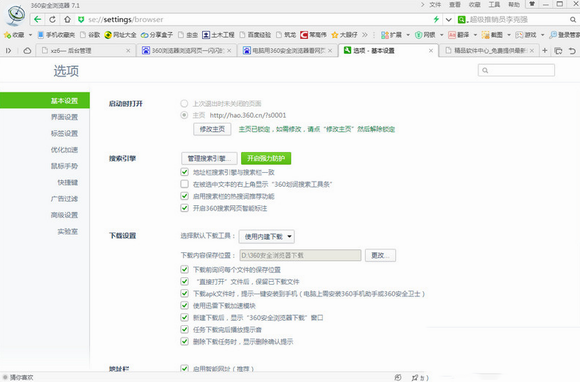
Task: Uncheck 下载前询问每个文件的保存位置
Action: click(x=185, y=269)
